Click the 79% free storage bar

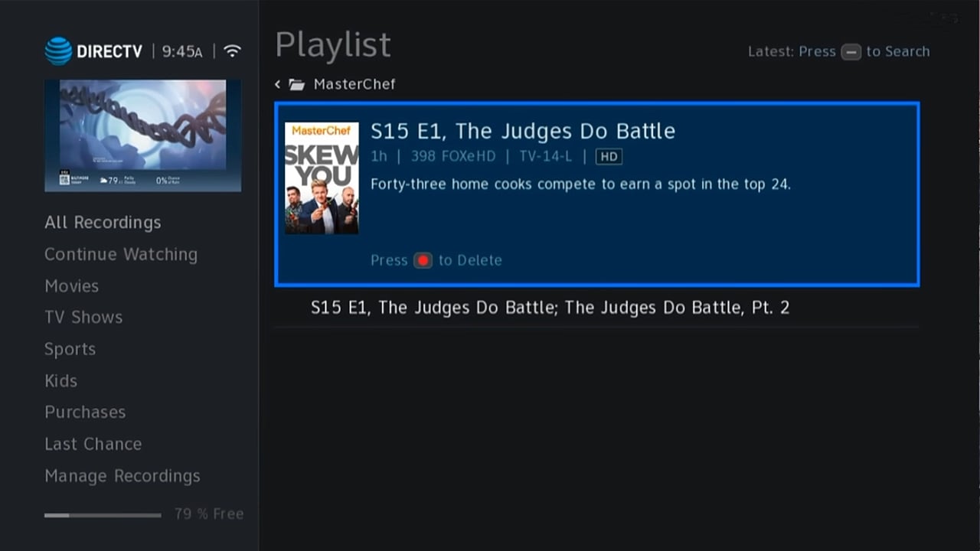pos(103,515)
